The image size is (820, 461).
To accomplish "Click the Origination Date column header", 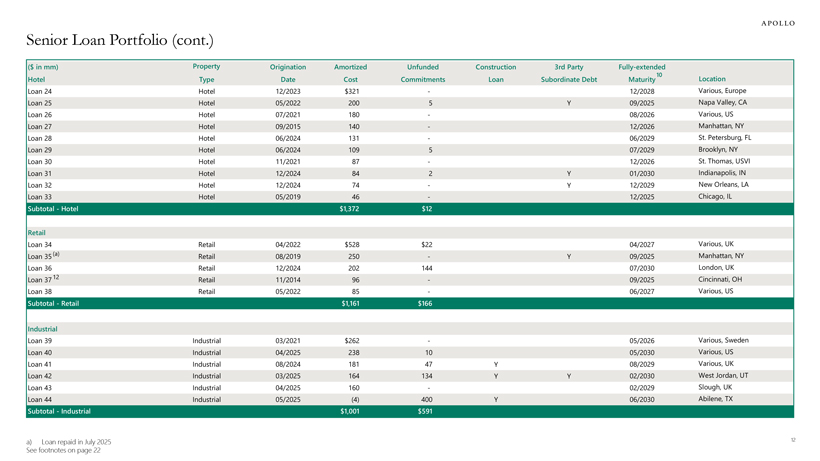I will coord(288,73).
